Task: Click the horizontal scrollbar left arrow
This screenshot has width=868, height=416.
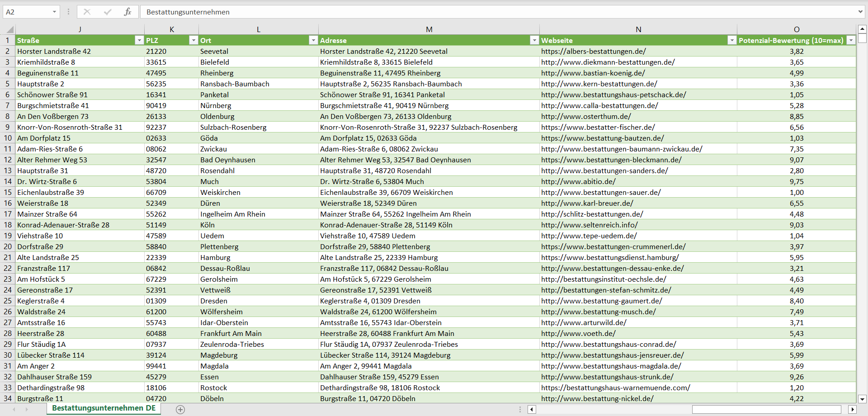Action: tap(532, 409)
